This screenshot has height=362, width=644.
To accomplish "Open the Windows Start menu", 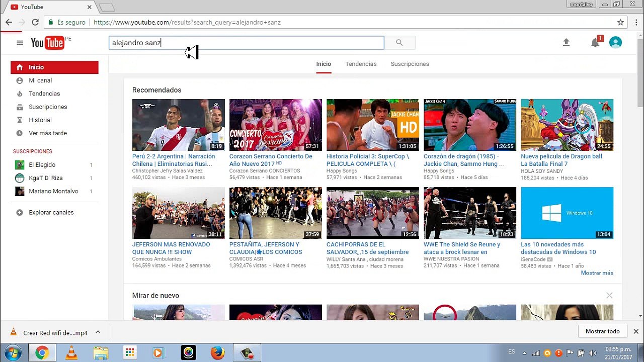I will pyautogui.click(x=12, y=352).
